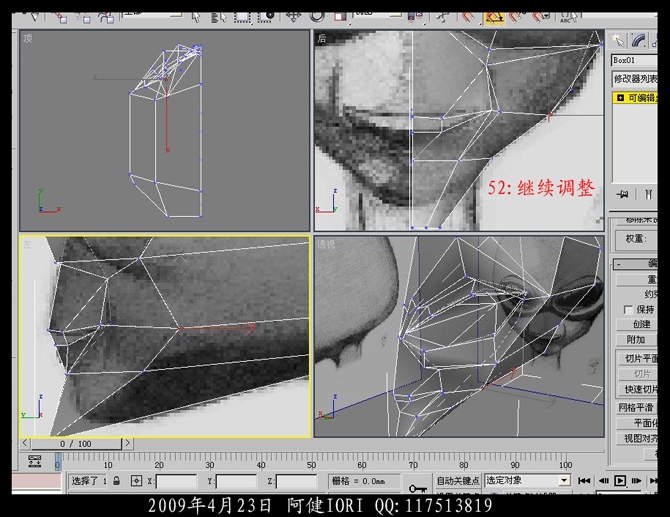Image resolution: width=670 pixels, height=517 pixels.
Task: Click 附加 button
Action: pyautogui.click(x=638, y=340)
